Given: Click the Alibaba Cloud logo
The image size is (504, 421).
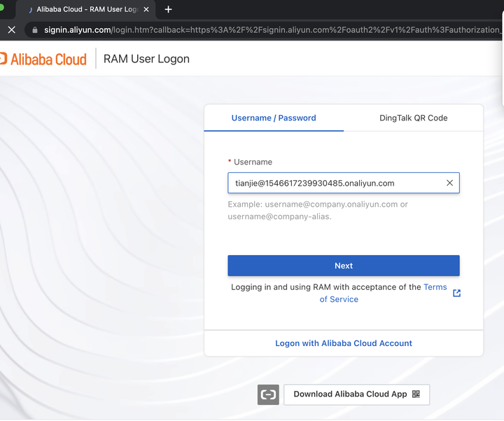Looking at the screenshot, I should (43, 59).
